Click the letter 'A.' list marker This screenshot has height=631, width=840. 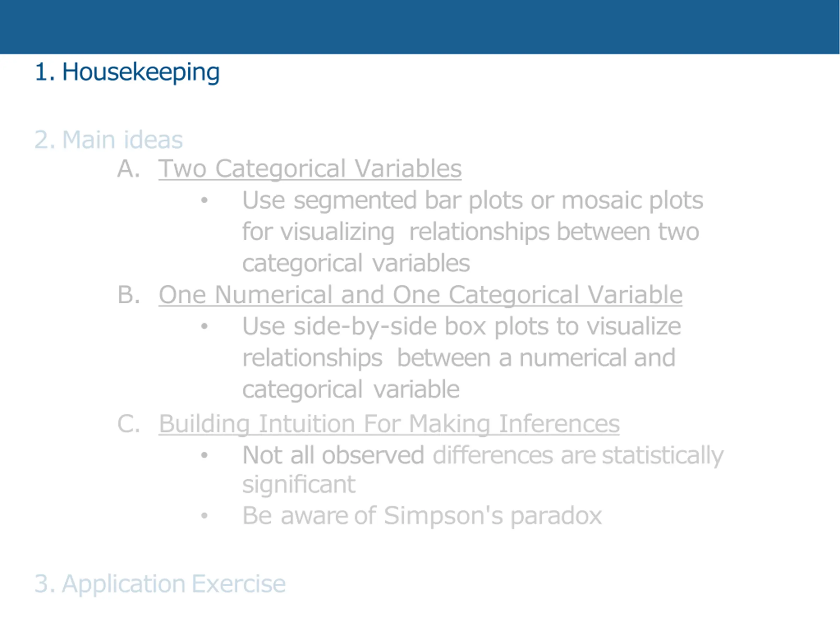click(129, 168)
